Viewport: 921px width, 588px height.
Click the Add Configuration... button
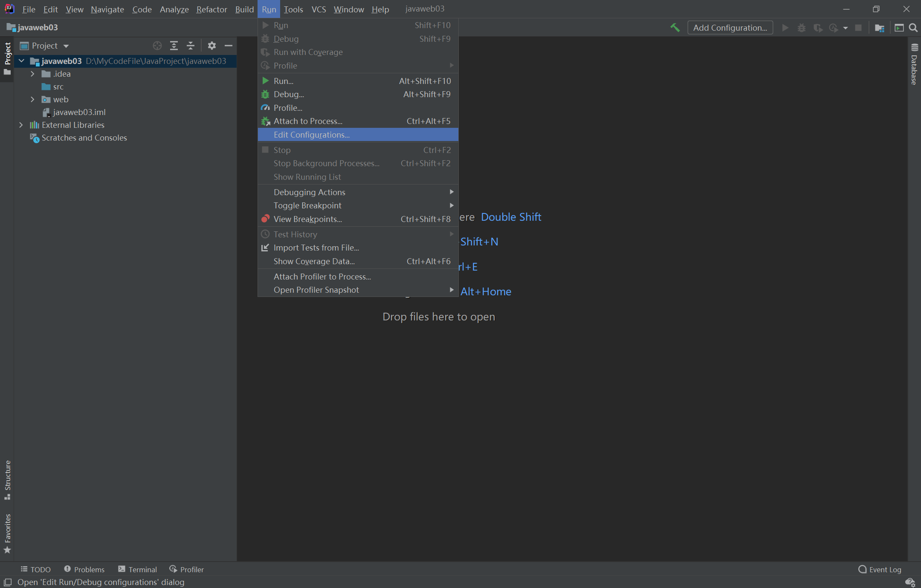coord(730,28)
